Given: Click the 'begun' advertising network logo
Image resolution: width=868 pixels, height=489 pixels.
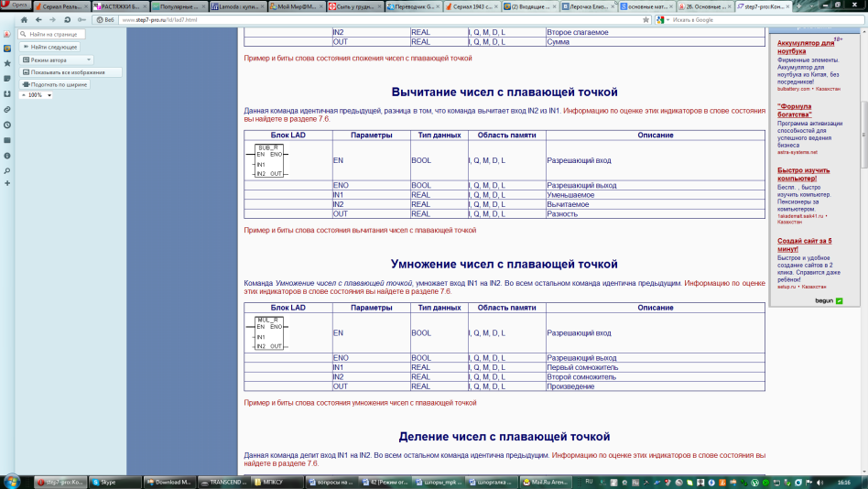Looking at the screenshot, I should click(x=829, y=300).
